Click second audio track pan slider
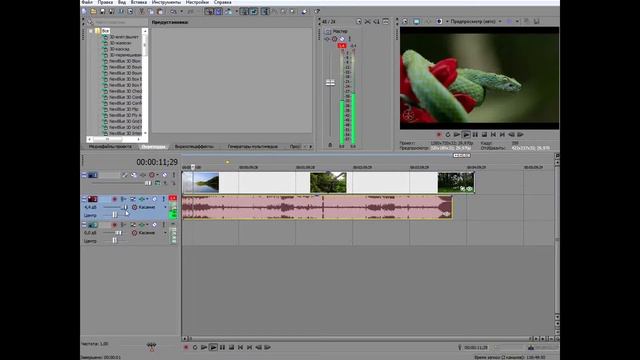 [x=115, y=241]
